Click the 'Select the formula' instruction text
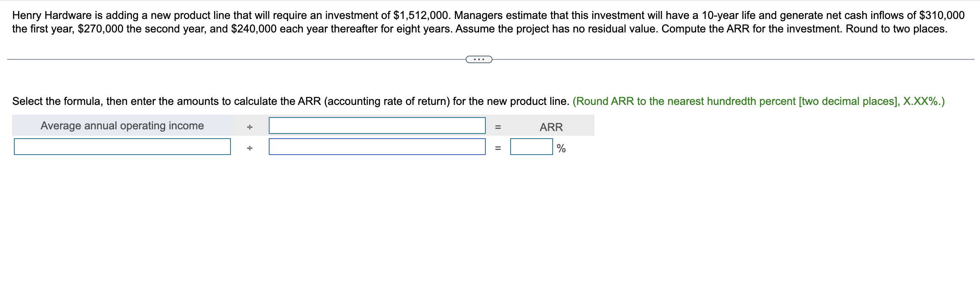This screenshot has width=980, height=281. tap(290, 101)
